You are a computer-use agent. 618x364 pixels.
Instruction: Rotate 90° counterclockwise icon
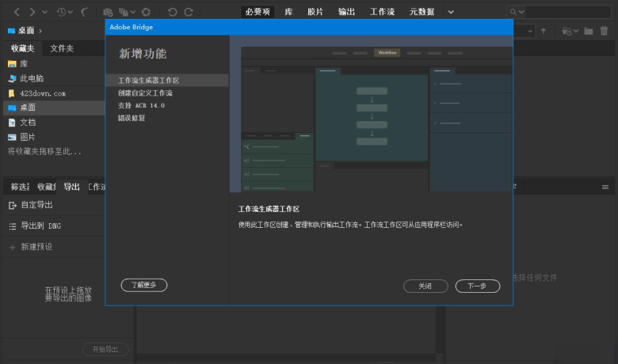click(172, 12)
